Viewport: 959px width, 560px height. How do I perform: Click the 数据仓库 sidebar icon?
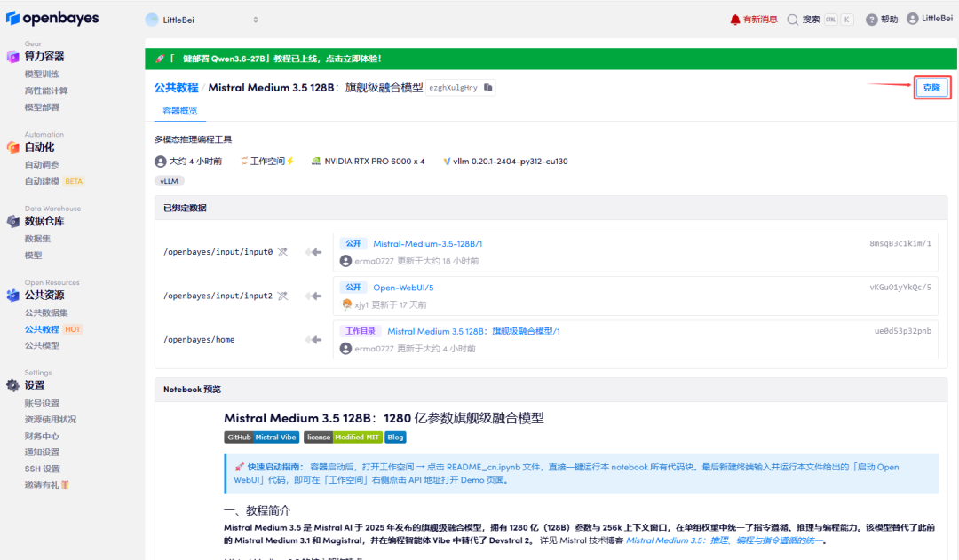pos(12,221)
